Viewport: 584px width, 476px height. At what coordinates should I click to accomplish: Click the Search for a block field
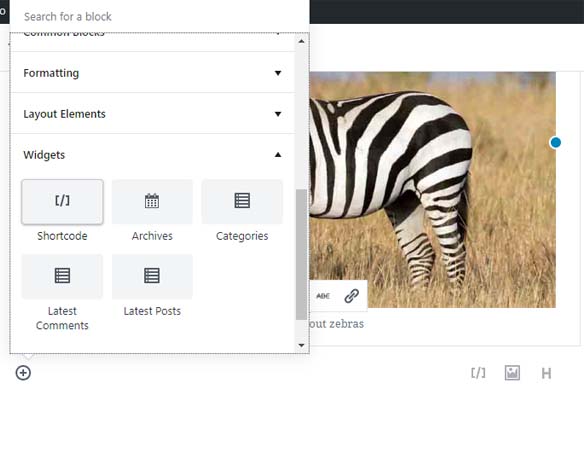tap(159, 16)
